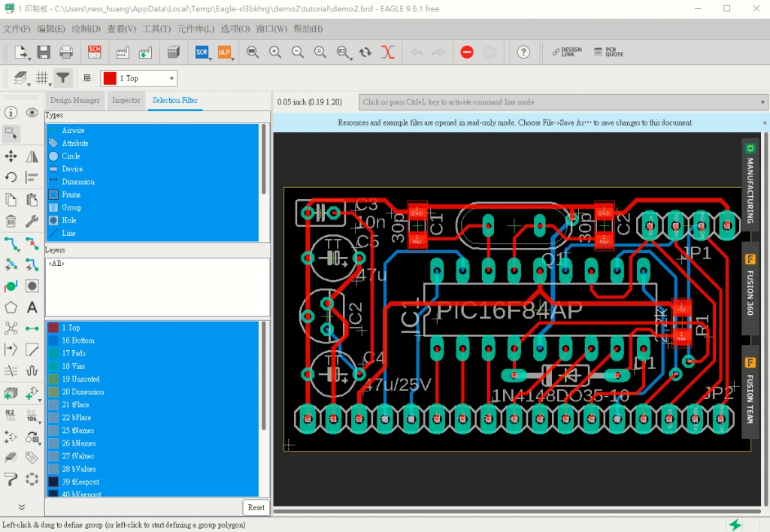Image resolution: width=770 pixels, height=532 pixels.
Task: Click the red Stop command icon
Action: click(x=467, y=52)
